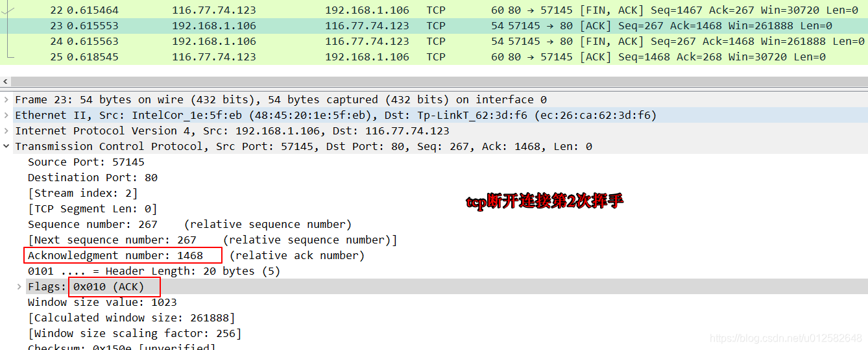
Task: Select the Header Length: 20 bytes line
Action: 154,271
